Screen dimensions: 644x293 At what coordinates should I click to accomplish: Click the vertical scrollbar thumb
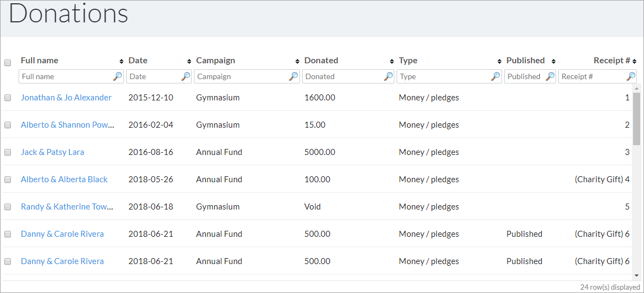coord(636,118)
